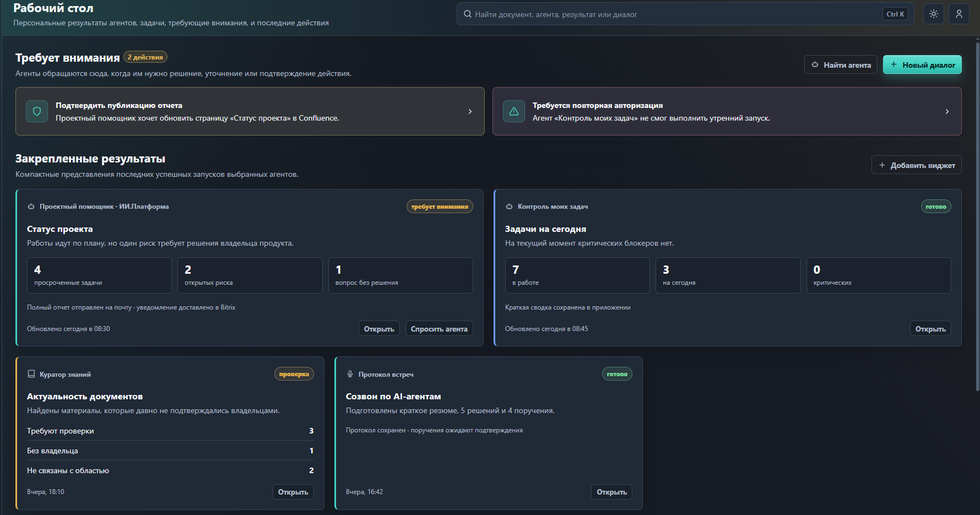This screenshot has height=515, width=980.
Task: Click the Статус проекта heading
Action: [x=60, y=229]
